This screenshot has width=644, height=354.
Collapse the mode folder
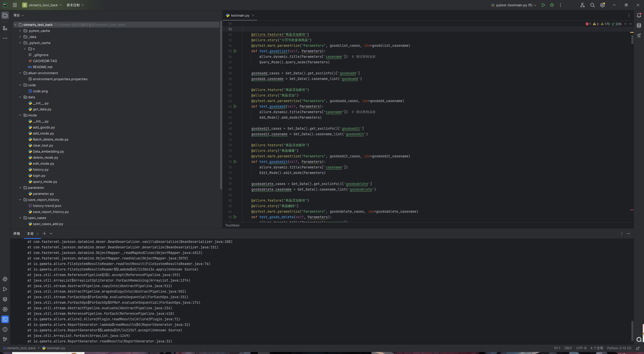20,115
